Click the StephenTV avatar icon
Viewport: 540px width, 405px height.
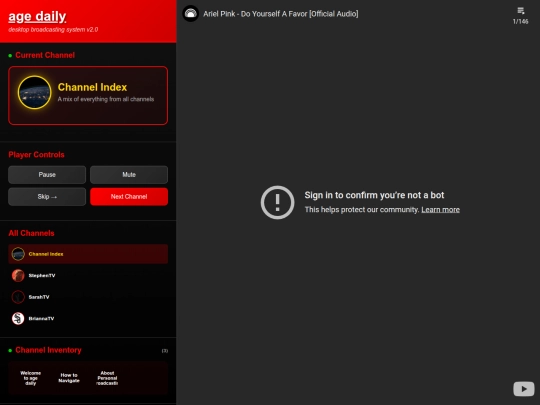click(18, 276)
